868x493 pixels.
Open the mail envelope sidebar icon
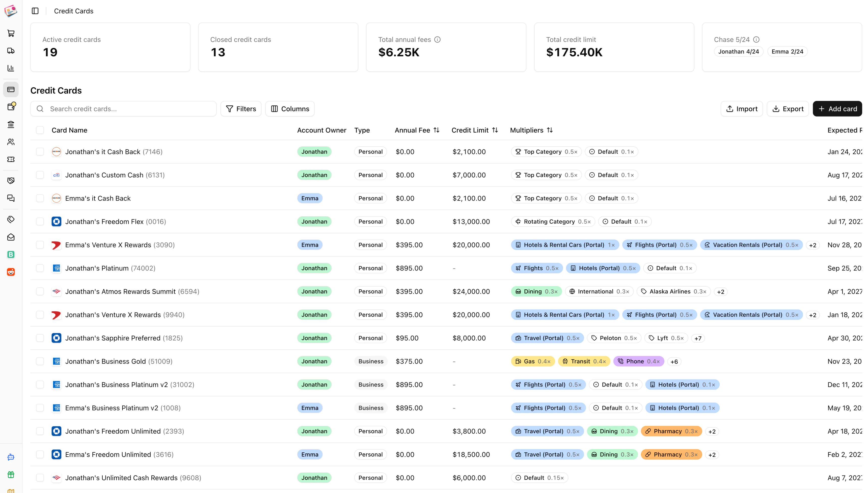click(11, 237)
